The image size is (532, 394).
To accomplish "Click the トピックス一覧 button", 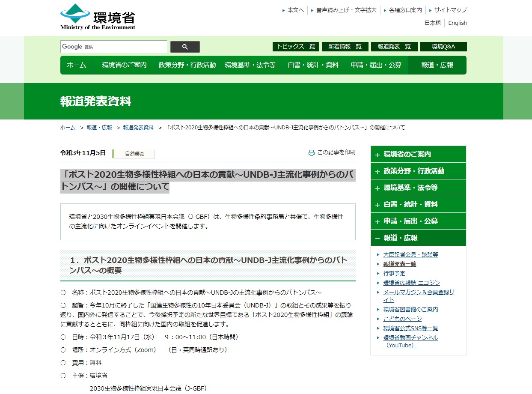I will pyautogui.click(x=296, y=47).
